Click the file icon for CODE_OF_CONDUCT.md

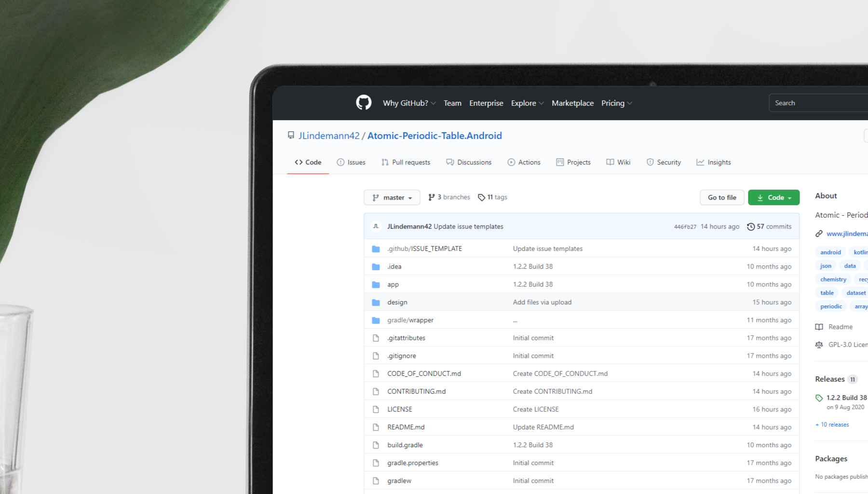coord(376,374)
